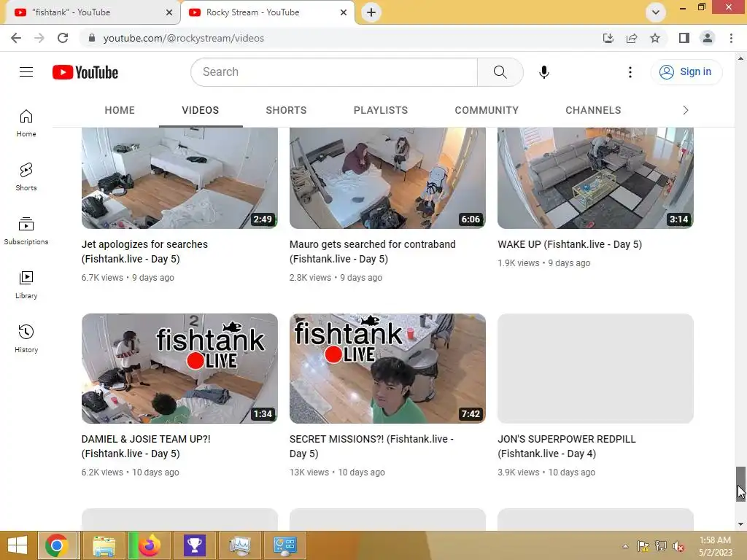Viewport: 747px width, 560px height.
Task: Open the tab search dropdown
Action: pyautogui.click(x=656, y=12)
